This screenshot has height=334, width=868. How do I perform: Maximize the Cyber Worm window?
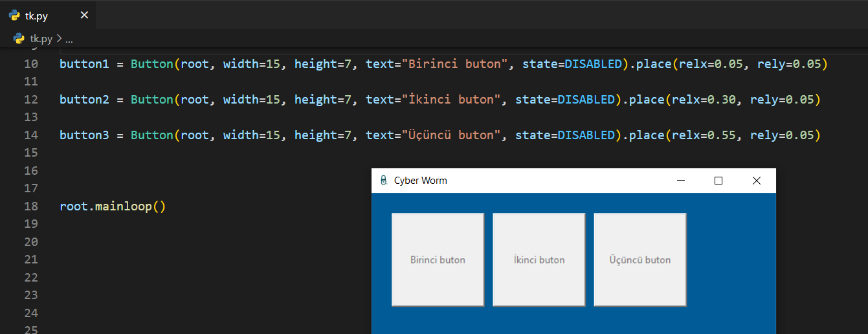coord(718,181)
